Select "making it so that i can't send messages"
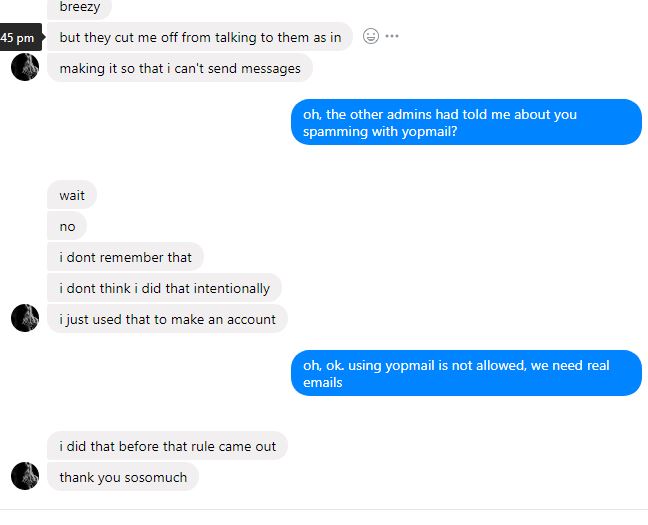The width and height of the screenshot is (648, 525). [180, 68]
